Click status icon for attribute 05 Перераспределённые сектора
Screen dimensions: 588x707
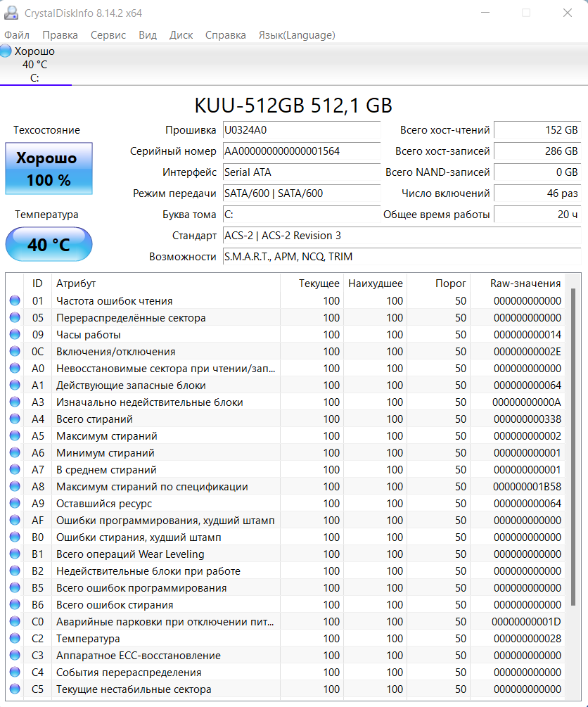coord(15,317)
